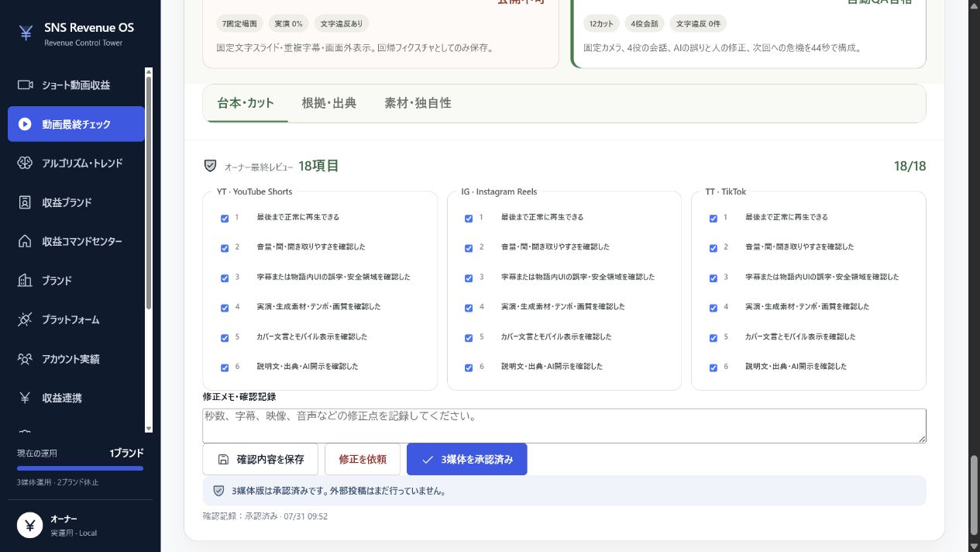The width and height of the screenshot is (980, 552).
Task: Click the building chart icon for ブランド
Action: pos(25,281)
